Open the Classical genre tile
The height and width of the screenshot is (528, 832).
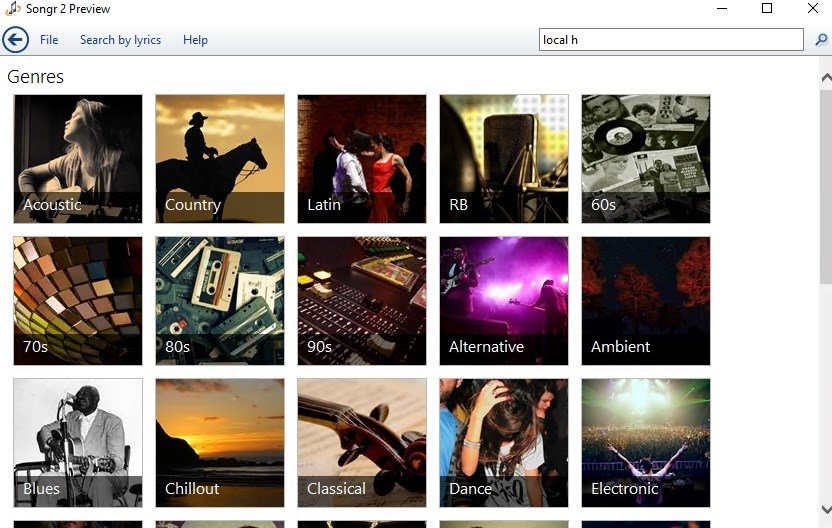tap(362, 443)
